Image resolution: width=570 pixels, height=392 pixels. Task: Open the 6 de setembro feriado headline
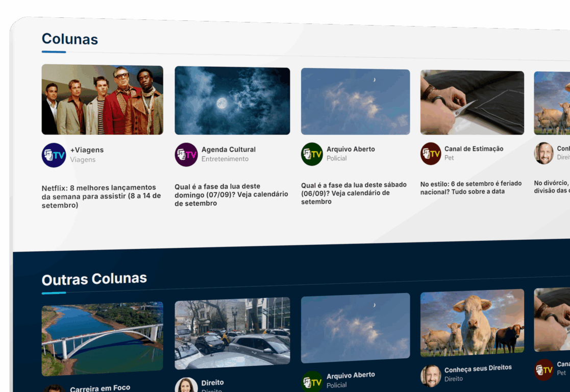click(471, 187)
